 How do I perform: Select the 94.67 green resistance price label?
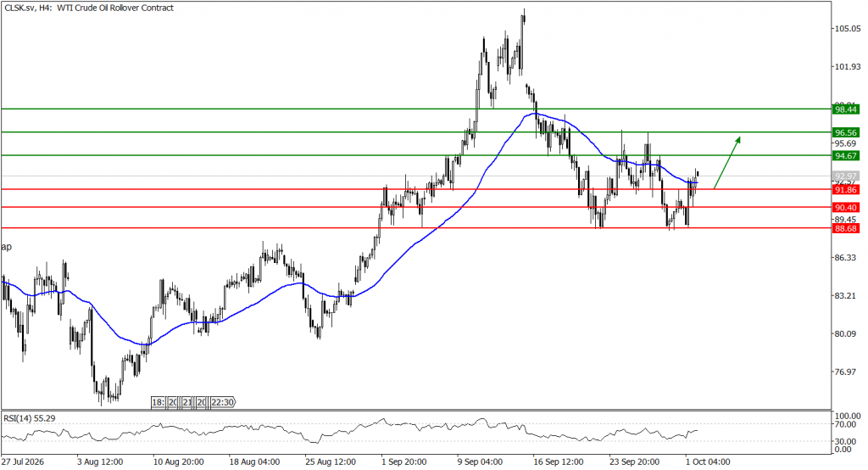click(x=846, y=156)
